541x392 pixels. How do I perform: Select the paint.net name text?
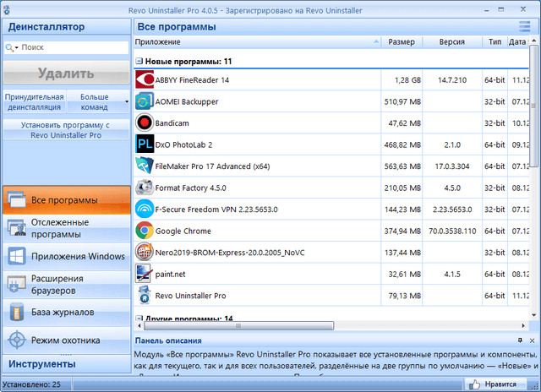(x=170, y=274)
